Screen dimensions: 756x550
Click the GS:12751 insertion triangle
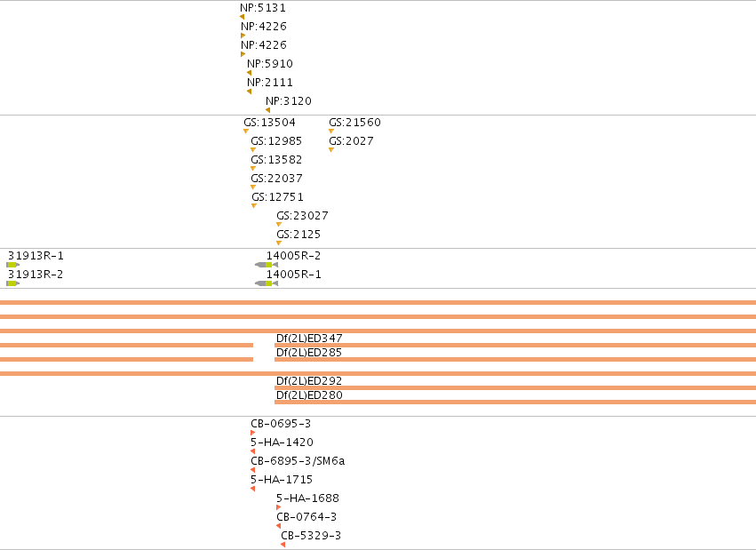point(254,206)
